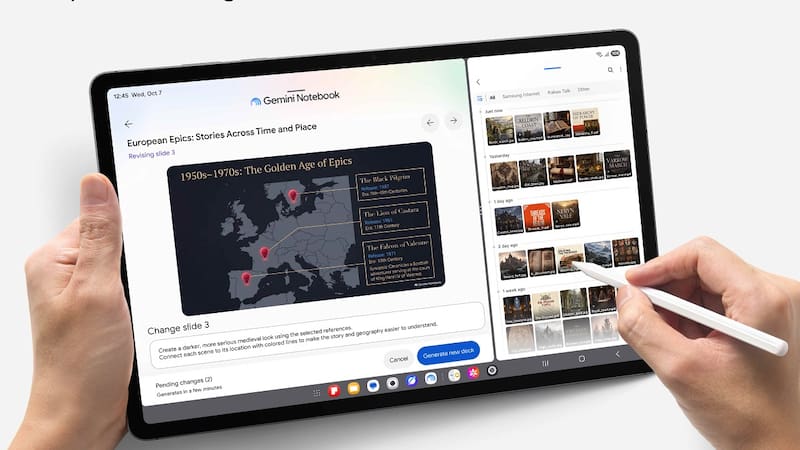This screenshot has width=800, height=450.
Task: Click the European Epics deck title
Action: click(221, 135)
